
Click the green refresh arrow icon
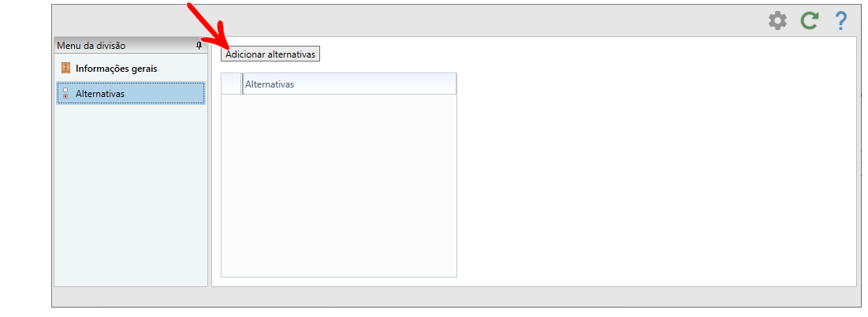pyautogui.click(x=810, y=21)
